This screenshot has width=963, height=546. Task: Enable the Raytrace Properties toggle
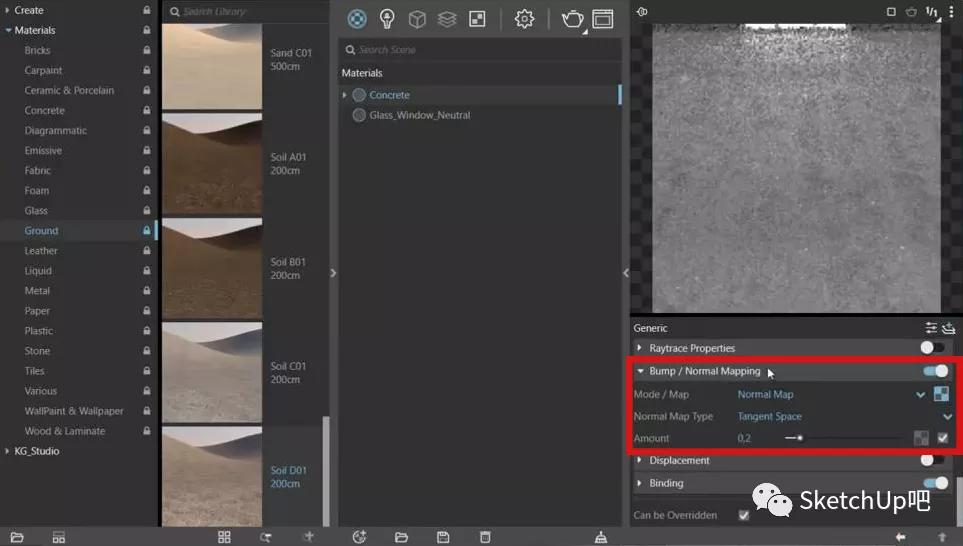932,348
